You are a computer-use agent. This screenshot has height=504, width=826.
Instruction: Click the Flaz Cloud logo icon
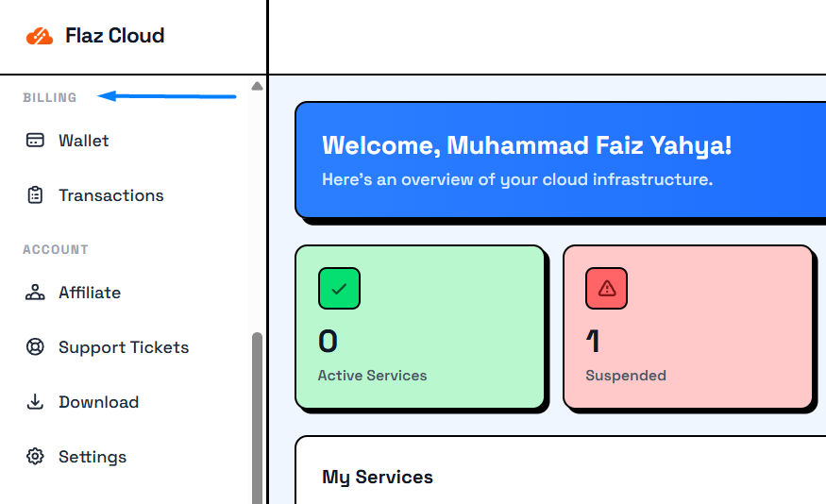(40, 37)
